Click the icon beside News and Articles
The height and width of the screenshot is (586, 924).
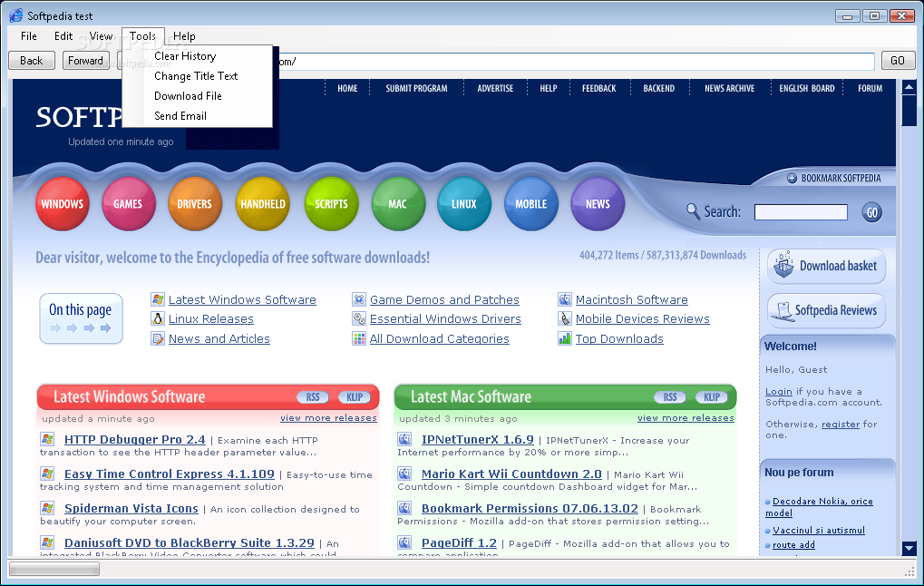(158, 339)
